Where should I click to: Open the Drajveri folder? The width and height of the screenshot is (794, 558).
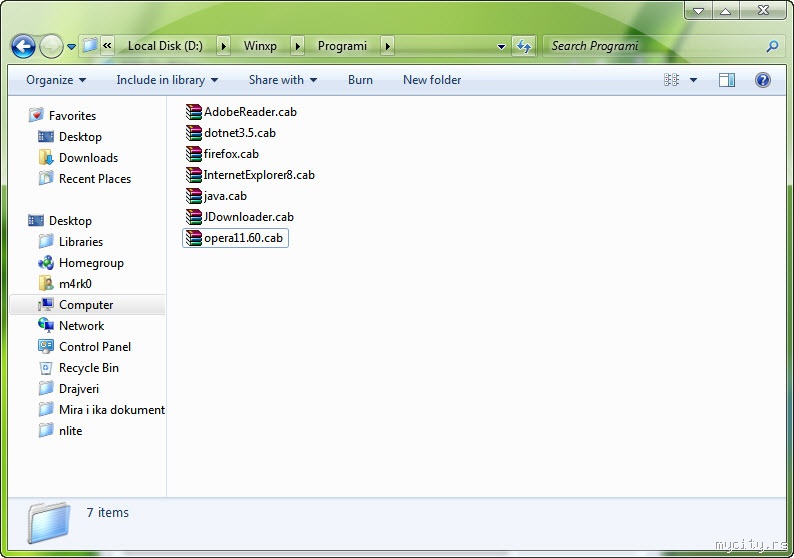(x=78, y=389)
